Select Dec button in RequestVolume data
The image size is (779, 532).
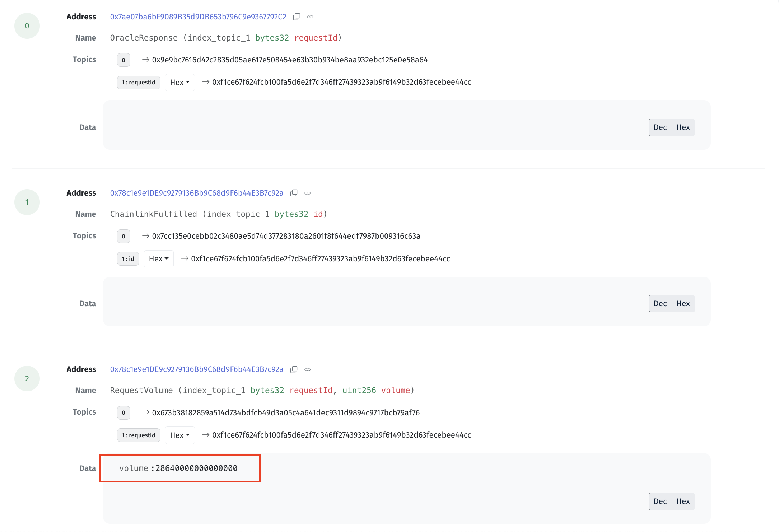pos(660,501)
